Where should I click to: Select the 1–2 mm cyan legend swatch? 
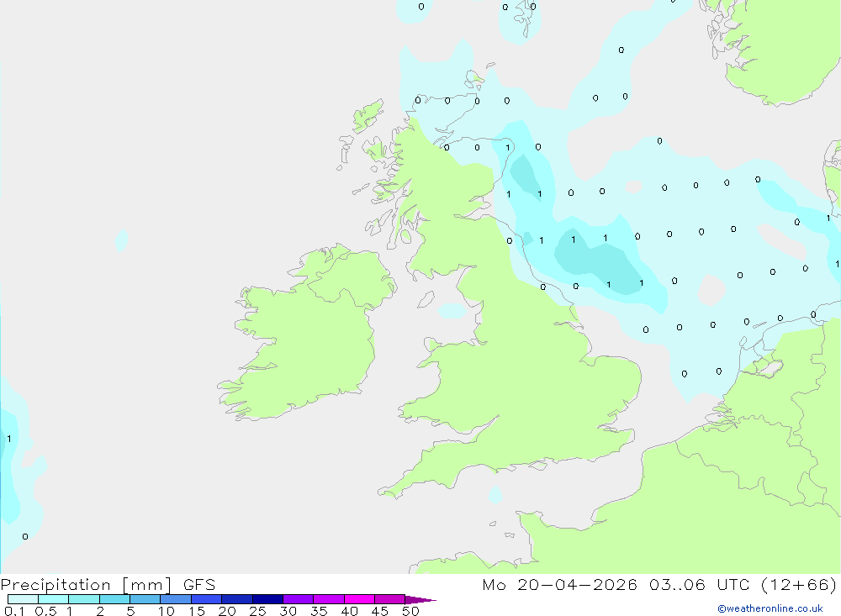(x=84, y=599)
